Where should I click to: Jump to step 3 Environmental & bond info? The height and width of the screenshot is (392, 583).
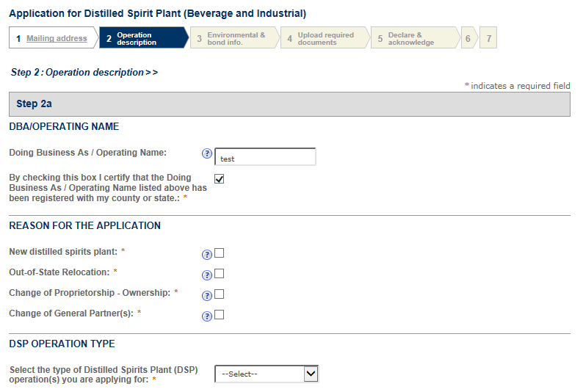[233, 38]
